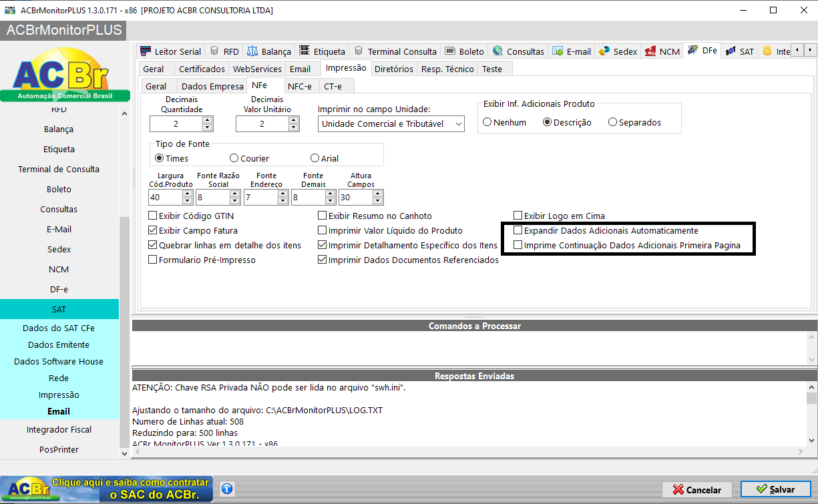Screen dimensions: 818x504
Task: Click the Sedex tab icon
Action: (604, 51)
